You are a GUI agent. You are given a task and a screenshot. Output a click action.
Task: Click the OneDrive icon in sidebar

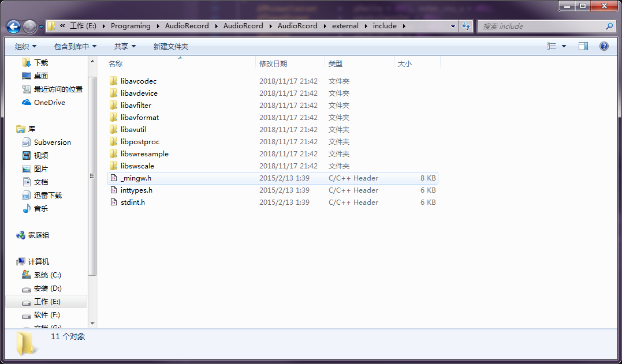(x=27, y=103)
